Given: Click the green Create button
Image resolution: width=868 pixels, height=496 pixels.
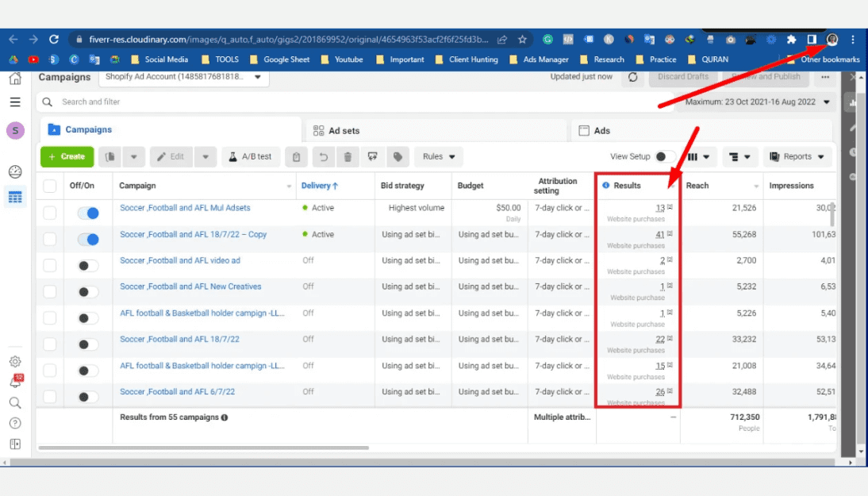Looking at the screenshot, I should pos(67,157).
